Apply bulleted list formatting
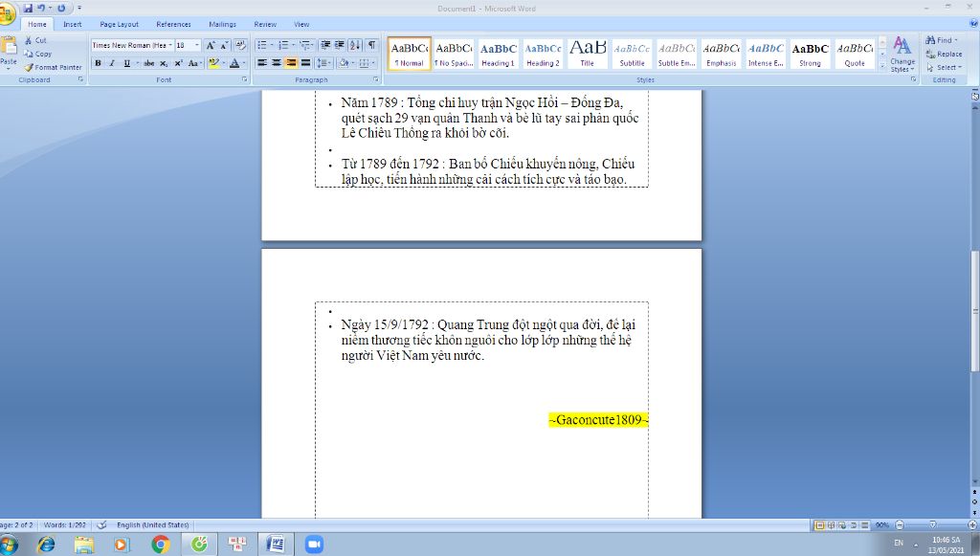Viewport: 980px width, 556px height. [262, 45]
